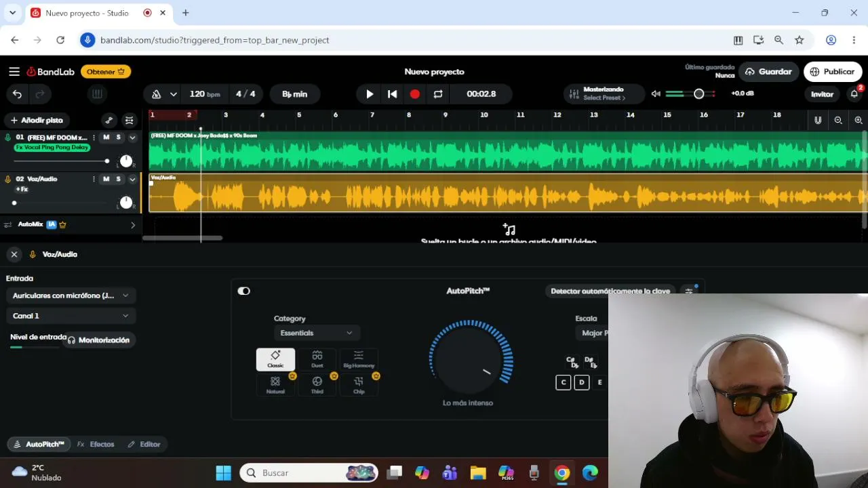868x488 pixels.
Task: Return playhead to the beginning
Action: (x=392, y=94)
